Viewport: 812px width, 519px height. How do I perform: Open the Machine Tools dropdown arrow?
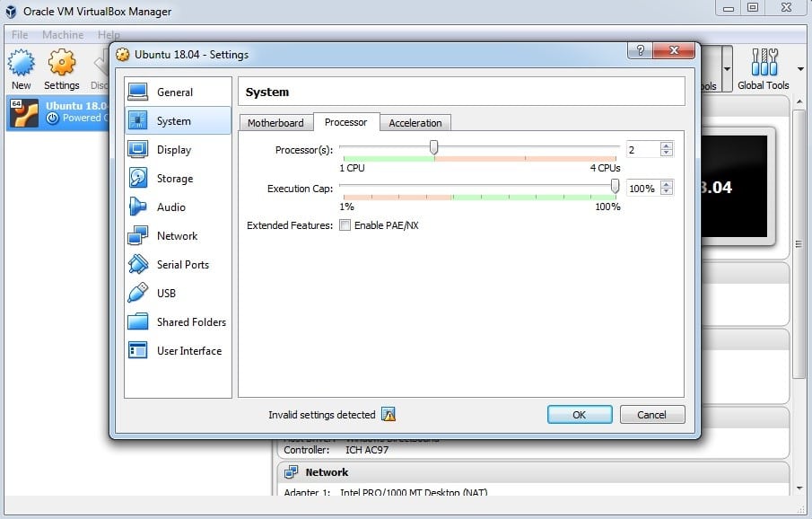coord(727,69)
